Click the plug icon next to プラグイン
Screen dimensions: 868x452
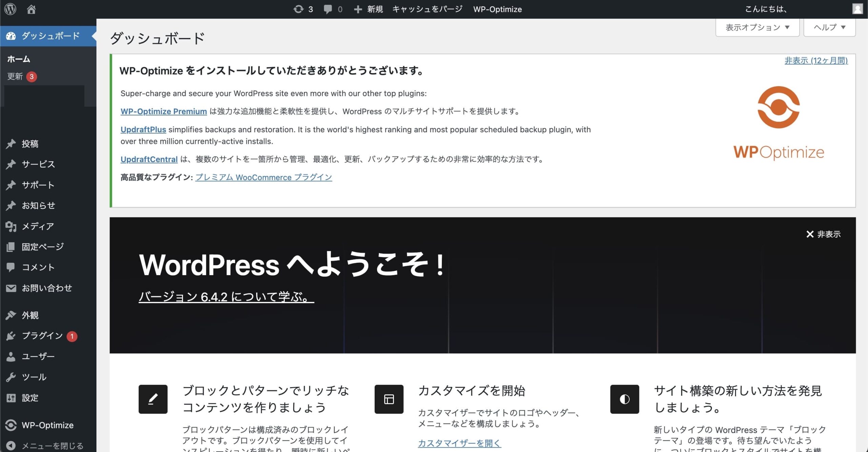click(x=11, y=336)
